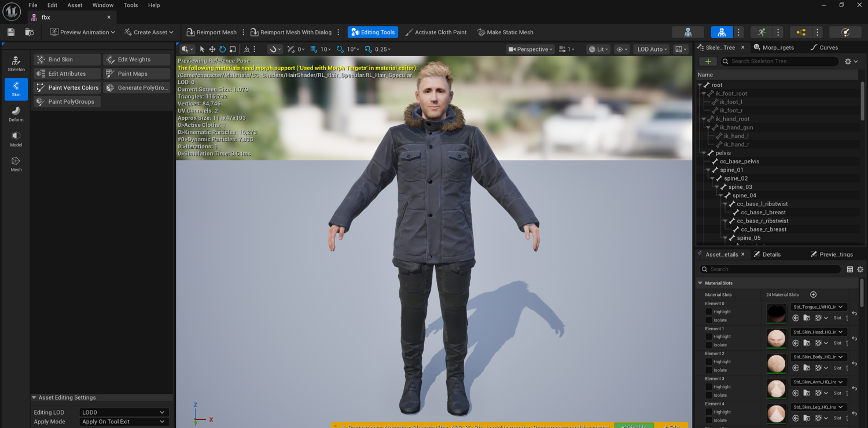The height and width of the screenshot is (428, 868).
Task: Click the Browse to asset folder icon
Action: click(30, 32)
